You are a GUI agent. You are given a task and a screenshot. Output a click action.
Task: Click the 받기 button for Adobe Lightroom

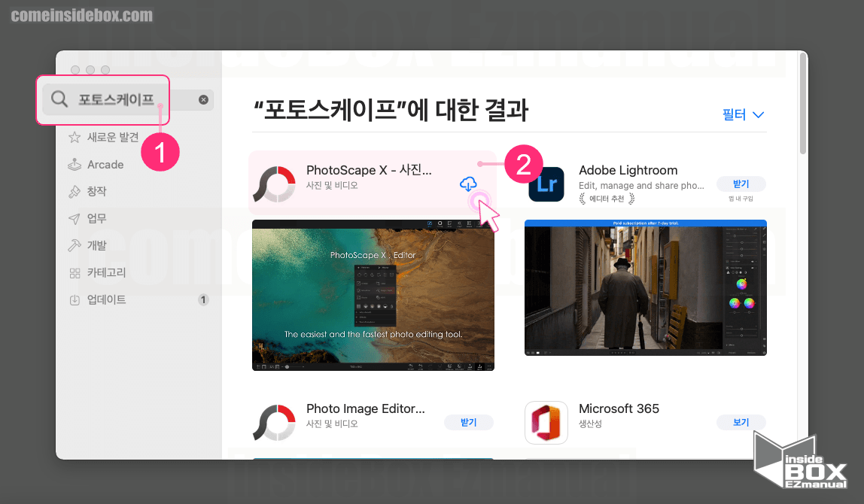(x=741, y=184)
